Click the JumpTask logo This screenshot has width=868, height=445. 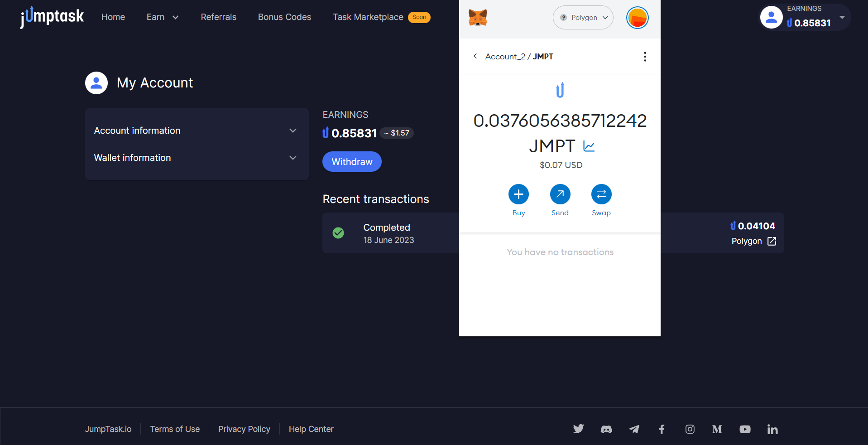[x=52, y=17]
